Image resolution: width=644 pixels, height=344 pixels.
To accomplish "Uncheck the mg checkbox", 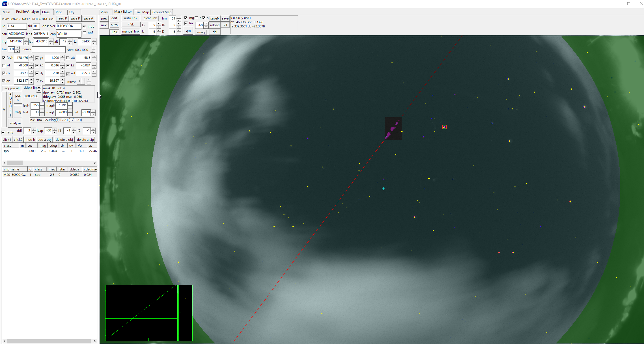I will click(186, 18).
